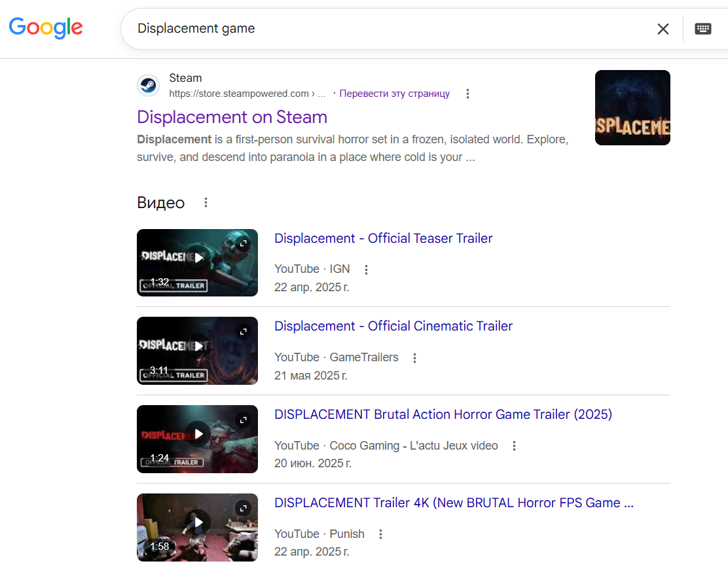Screen dimensions: 728x572
Task: Open DISPLACEMENT Trailer 4K link
Action: point(454,503)
